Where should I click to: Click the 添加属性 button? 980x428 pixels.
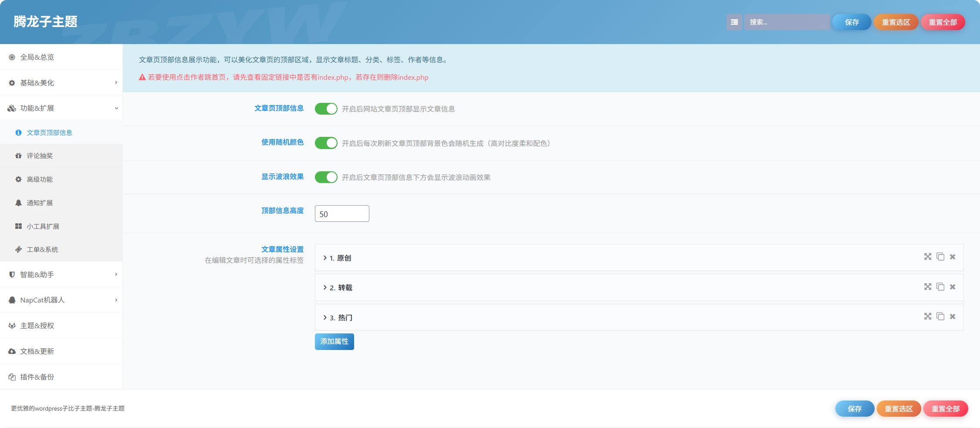(x=335, y=342)
